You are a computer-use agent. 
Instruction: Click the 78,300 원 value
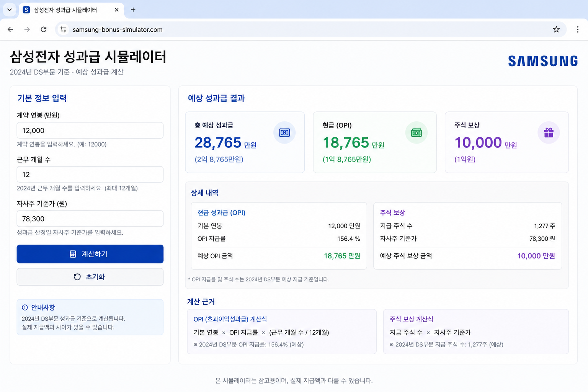542,238
